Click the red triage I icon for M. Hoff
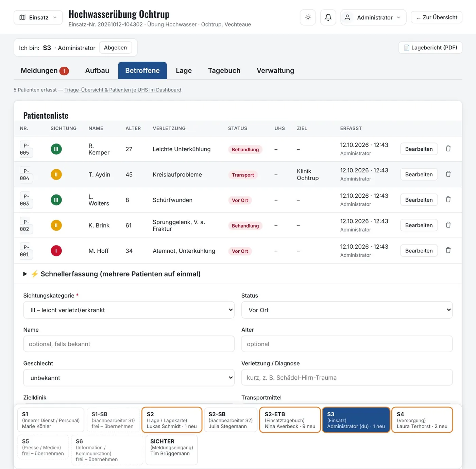 (x=56, y=251)
